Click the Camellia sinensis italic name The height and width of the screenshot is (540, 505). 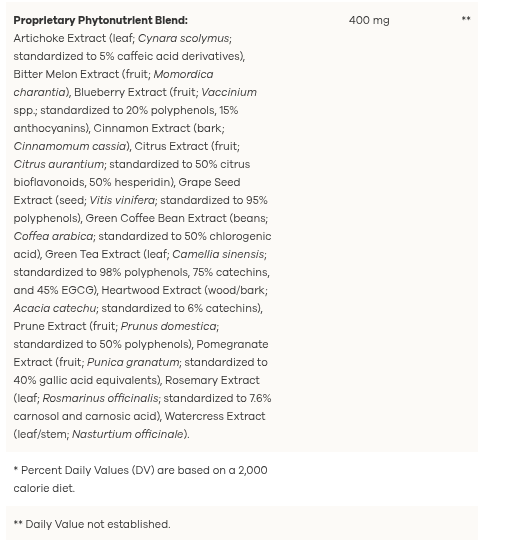[218, 254]
